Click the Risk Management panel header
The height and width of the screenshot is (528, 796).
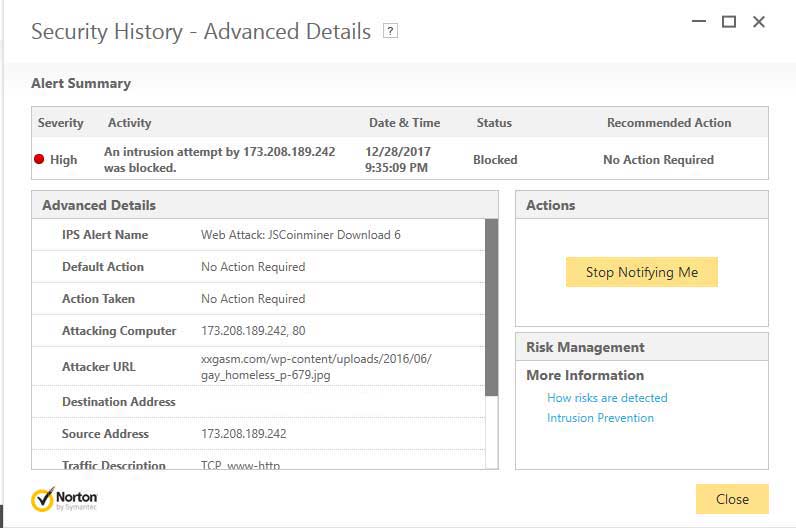[x=642, y=347]
